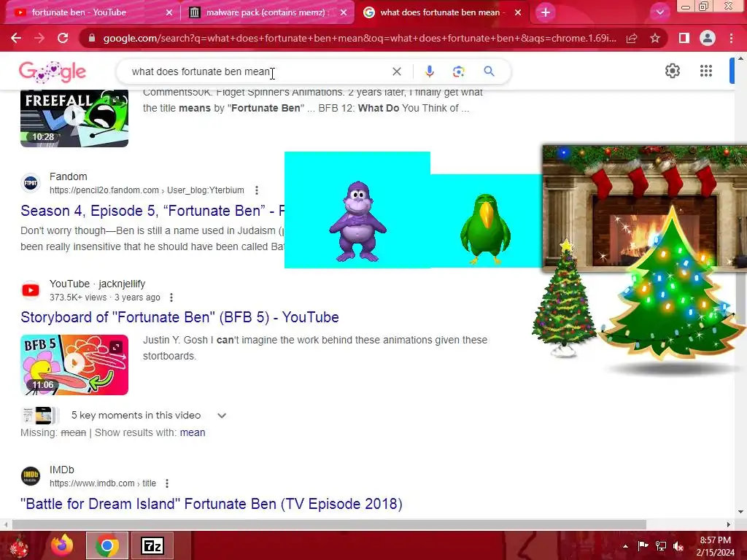Image resolution: width=747 pixels, height=560 pixels.
Task: Switch to Chrome in the taskbar
Action: coord(107,545)
